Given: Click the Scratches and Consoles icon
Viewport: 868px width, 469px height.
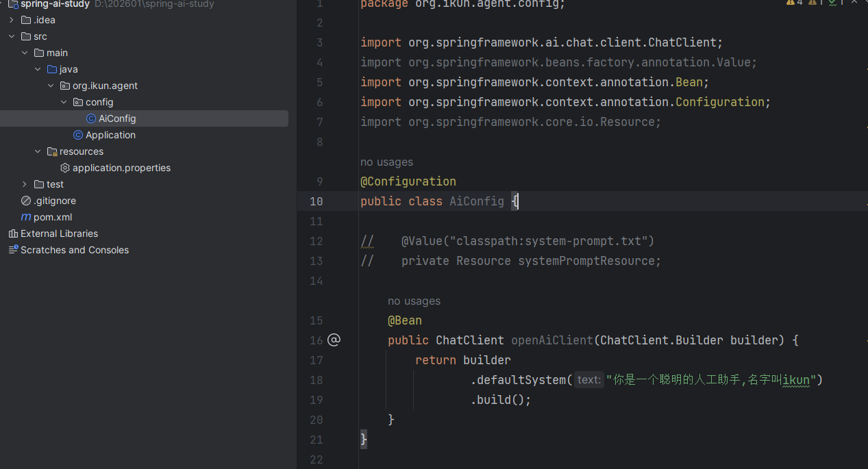Looking at the screenshot, I should coord(13,250).
